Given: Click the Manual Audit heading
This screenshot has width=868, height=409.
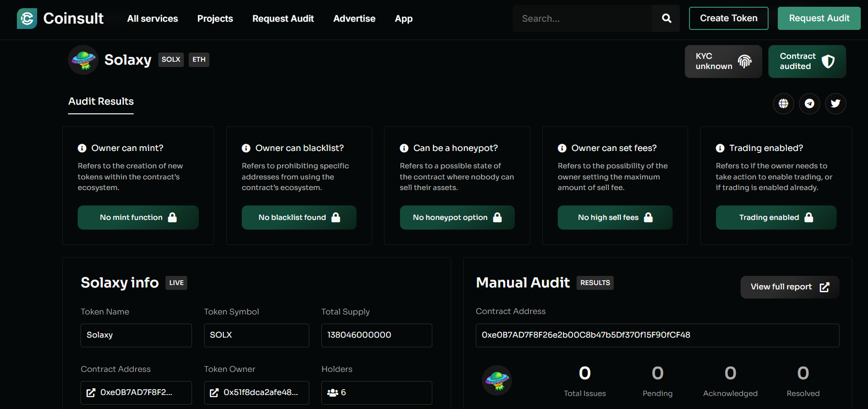Looking at the screenshot, I should click(523, 283).
